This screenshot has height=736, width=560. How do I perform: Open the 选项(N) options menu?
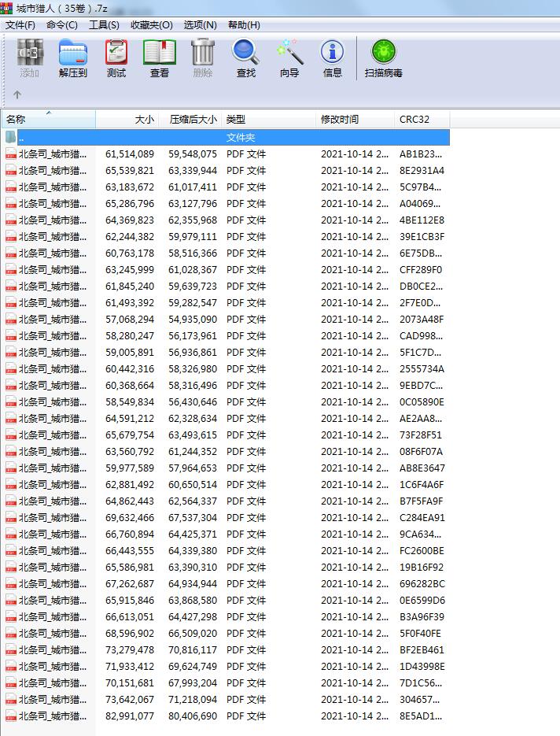click(200, 25)
